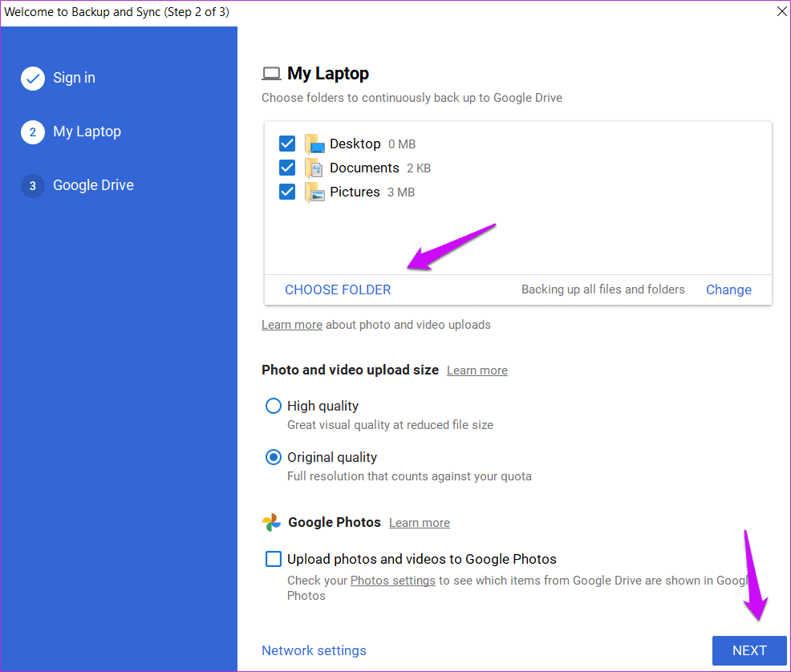The height and width of the screenshot is (672, 791).
Task: Open Learn more beside Google Photos
Action: [x=420, y=523]
